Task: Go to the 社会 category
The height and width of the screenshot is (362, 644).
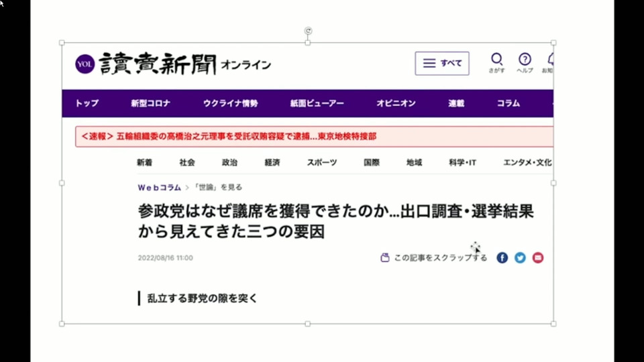Action: tap(187, 162)
